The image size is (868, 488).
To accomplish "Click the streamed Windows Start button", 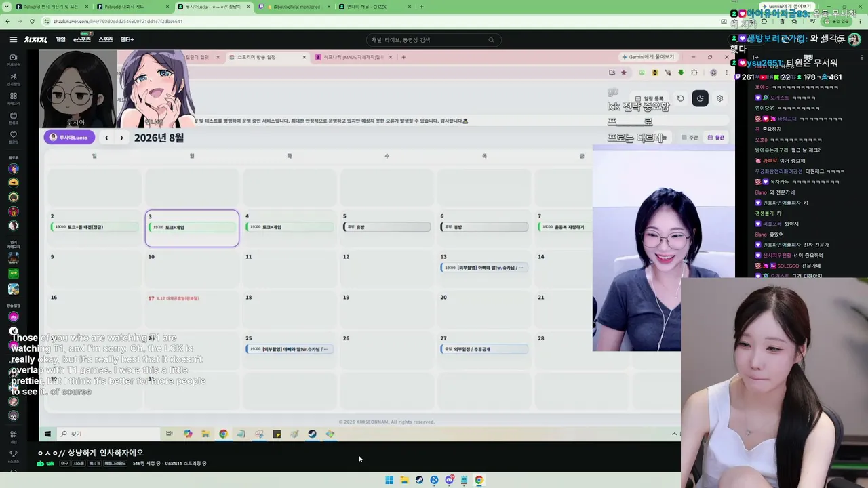I will point(47,434).
